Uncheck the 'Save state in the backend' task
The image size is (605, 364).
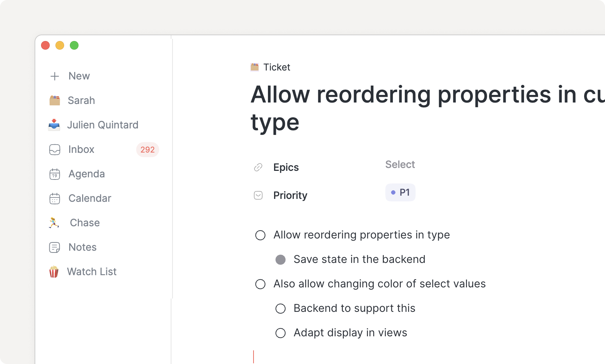click(281, 260)
